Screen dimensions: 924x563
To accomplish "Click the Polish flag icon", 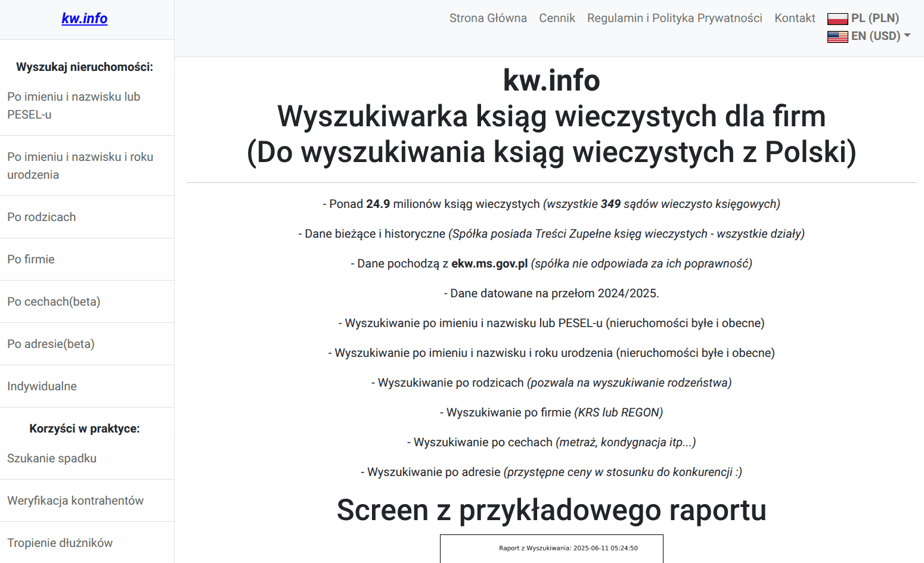I will coord(838,19).
